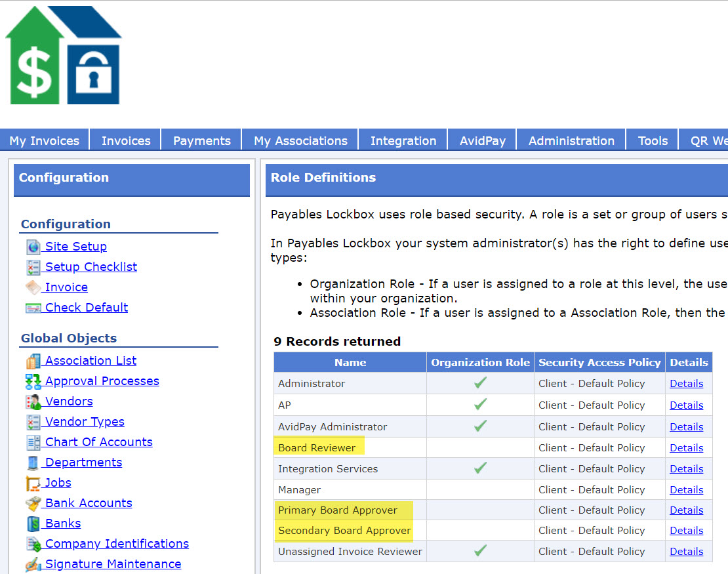Open the Administration menu tab
This screenshot has height=574, width=728.
(571, 140)
